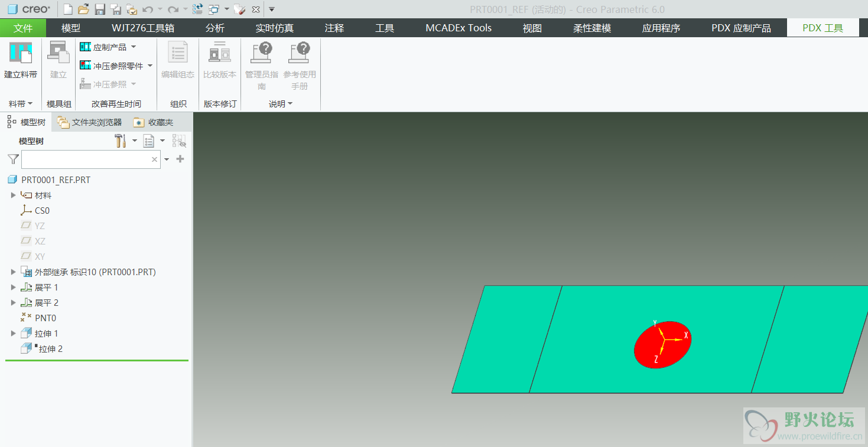Select the CS0 coordinate system
The width and height of the screenshot is (868, 447).
click(x=35, y=211)
